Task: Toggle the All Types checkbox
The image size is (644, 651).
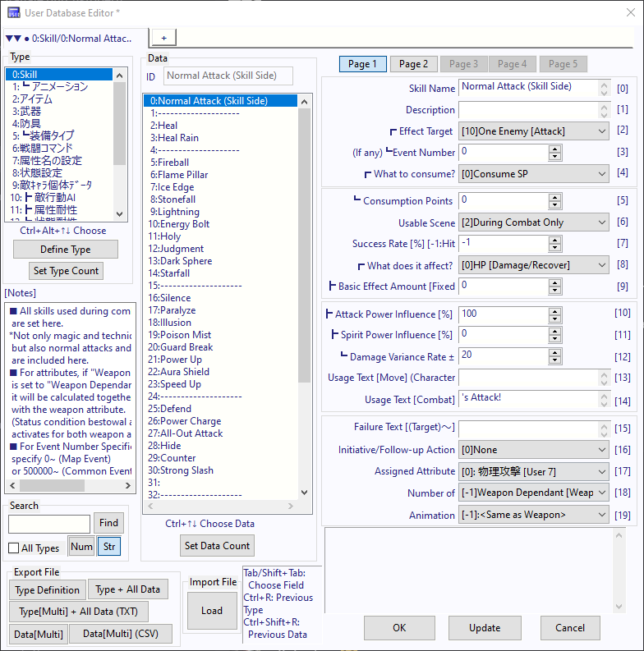Action: pos(14,548)
